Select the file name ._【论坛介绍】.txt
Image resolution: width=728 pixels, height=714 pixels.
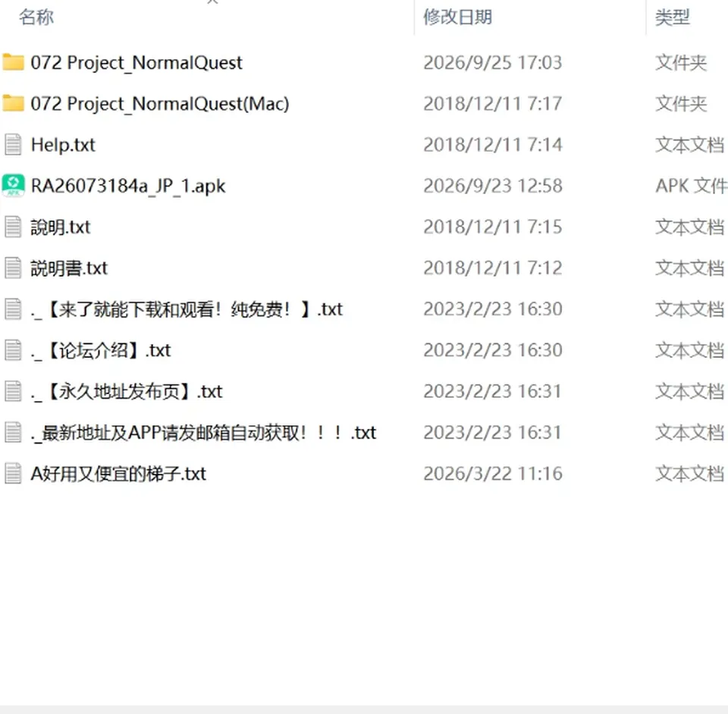click(101, 350)
